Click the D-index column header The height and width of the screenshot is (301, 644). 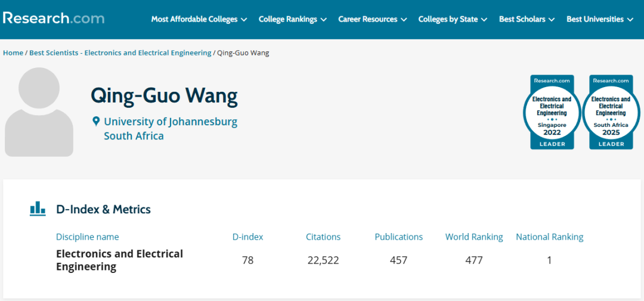coord(247,237)
